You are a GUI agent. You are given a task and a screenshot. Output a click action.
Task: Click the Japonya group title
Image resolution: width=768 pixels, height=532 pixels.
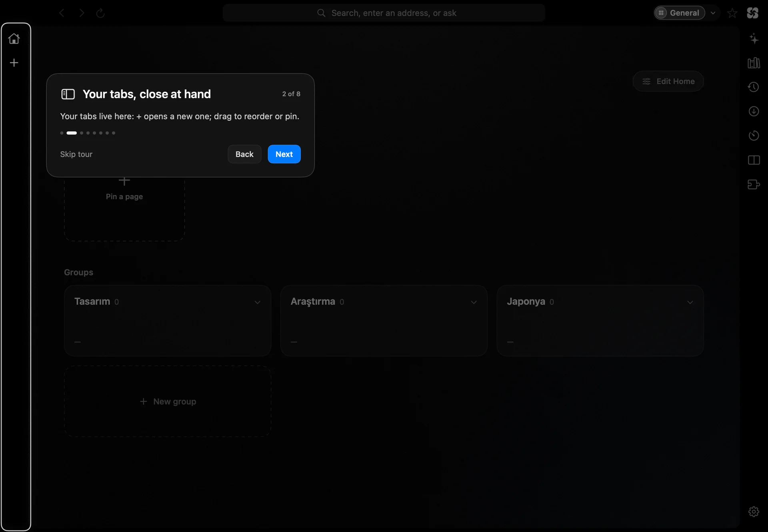[x=526, y=301]
